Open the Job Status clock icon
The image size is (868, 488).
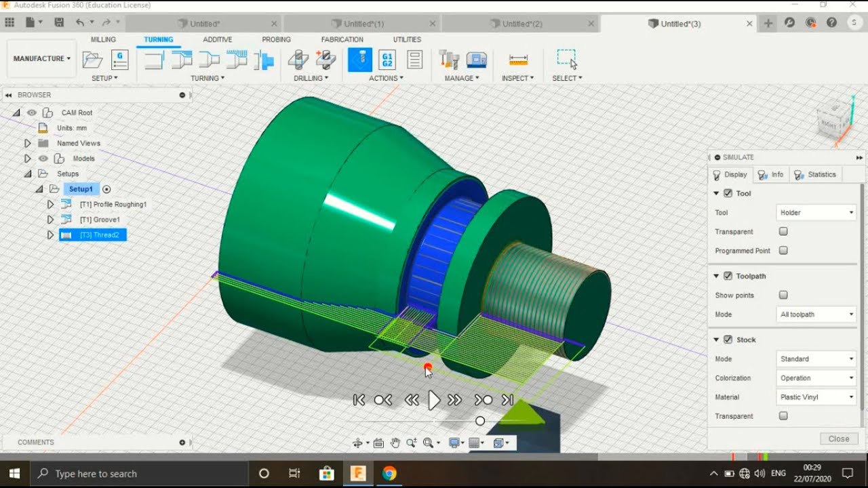(811, 22)
